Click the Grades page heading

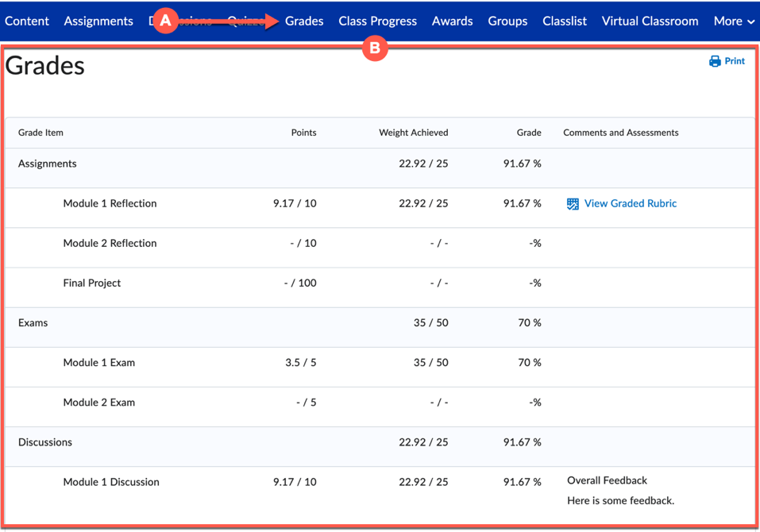[x=45, y=66]
